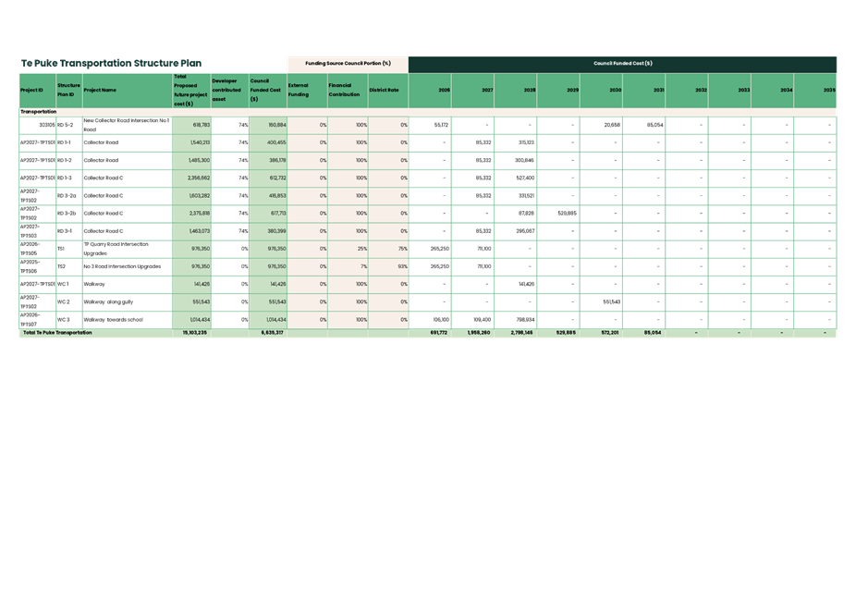Click the "2026" year column header
868x614 pixels.
pyautogui.click(x=430, y=90)
